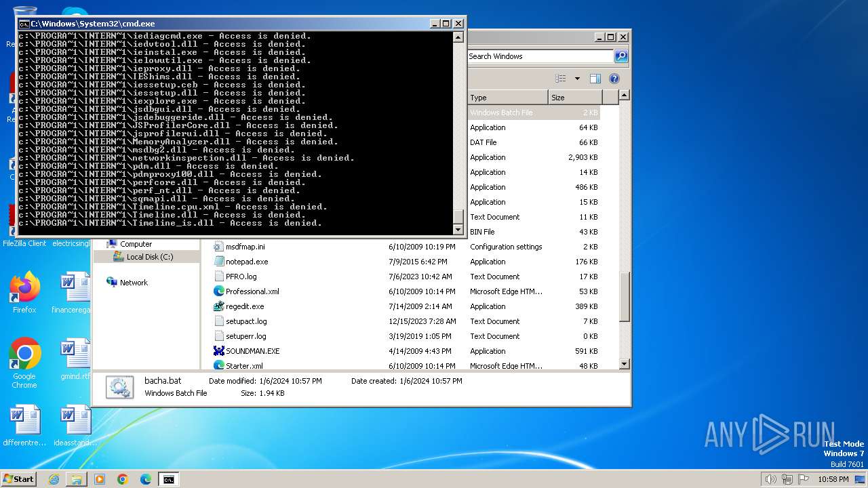Toggle the preview pane icon

coord(595,79)
